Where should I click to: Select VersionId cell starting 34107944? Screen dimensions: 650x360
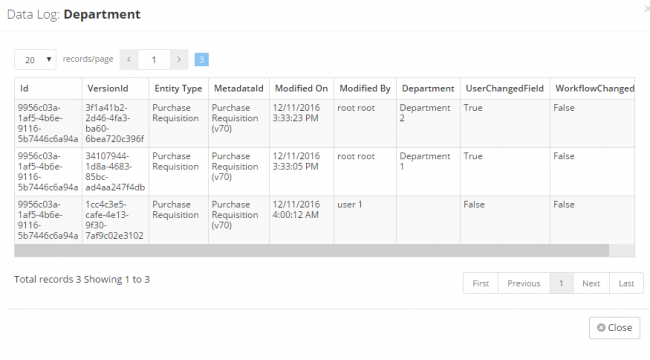tap(115, 172)
